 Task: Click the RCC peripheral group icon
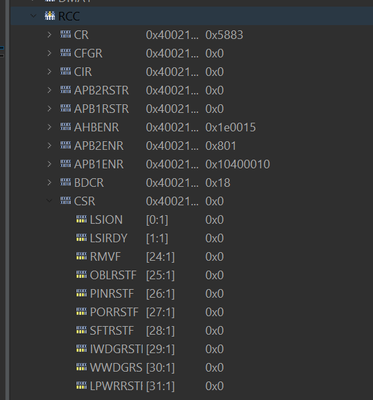pos(50,15)
